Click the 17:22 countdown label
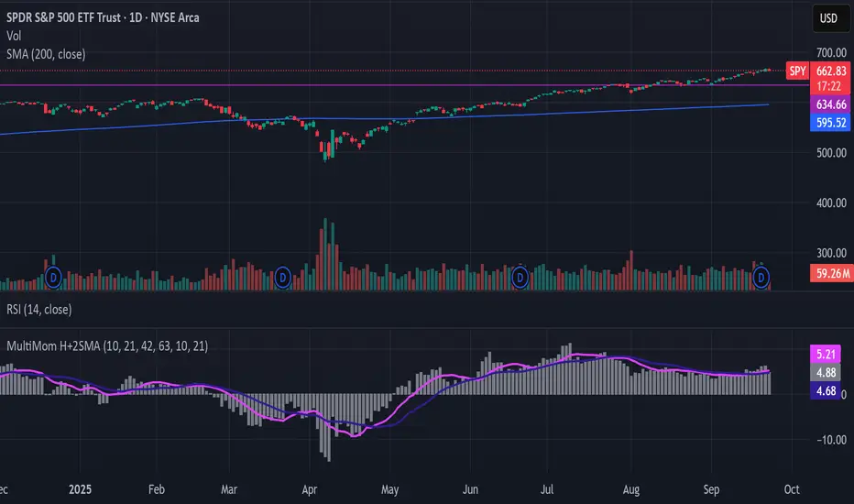 [830, 86]
